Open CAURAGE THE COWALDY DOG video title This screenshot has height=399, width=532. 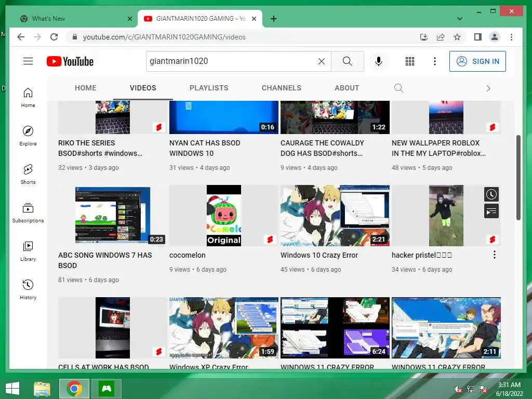[322, 148]
